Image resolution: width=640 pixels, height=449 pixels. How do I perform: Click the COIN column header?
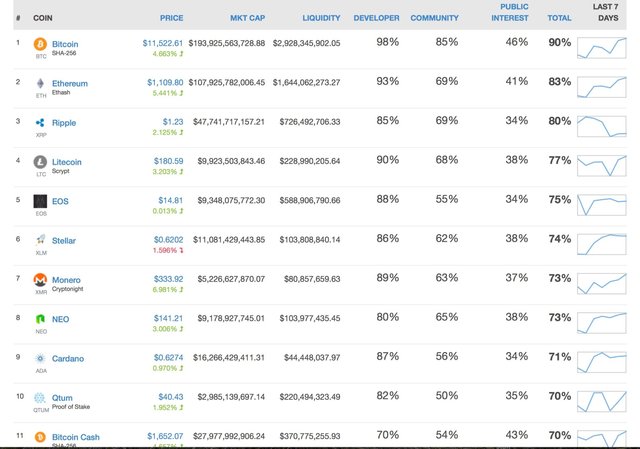coord(42,18)
